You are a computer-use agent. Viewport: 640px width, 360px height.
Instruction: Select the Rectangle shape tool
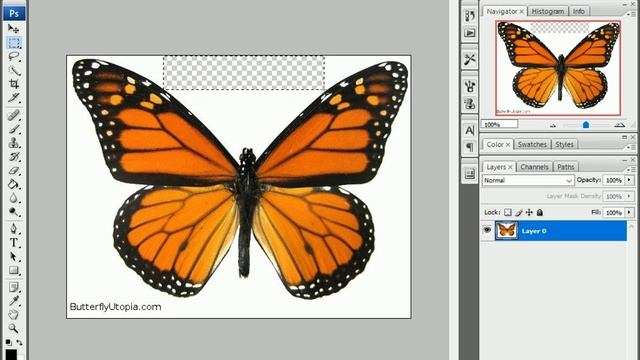pyautogui.click(x=13, y=270)
